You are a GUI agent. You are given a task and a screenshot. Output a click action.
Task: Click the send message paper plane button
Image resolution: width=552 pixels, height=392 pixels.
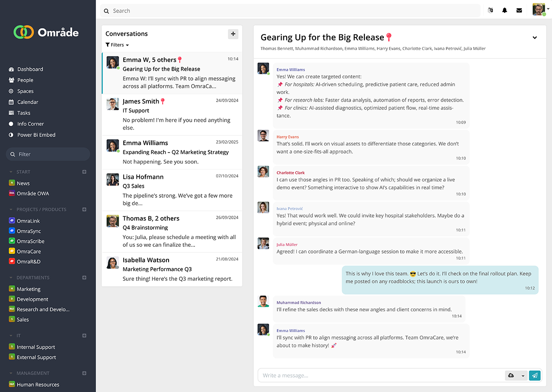[535, 376]
